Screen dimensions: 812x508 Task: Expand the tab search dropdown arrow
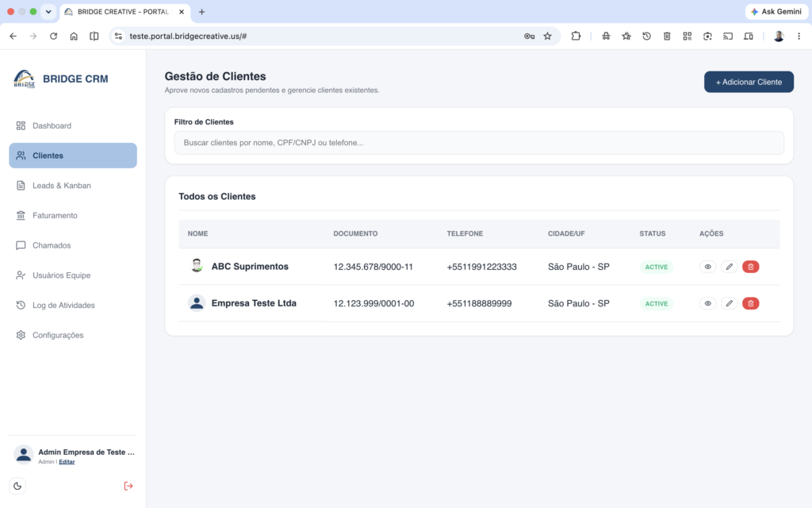click(48, 11)
